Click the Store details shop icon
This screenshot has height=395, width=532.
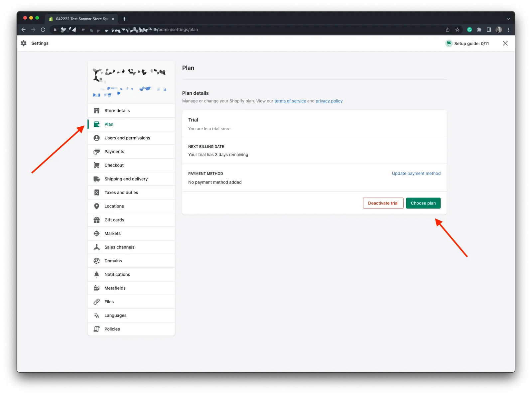pyautogui.click(x=97, y=111)
